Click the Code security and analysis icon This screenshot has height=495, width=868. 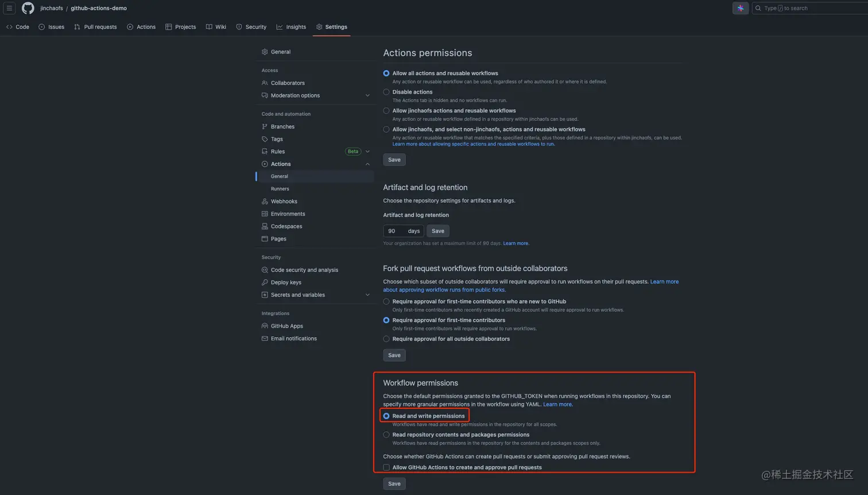pos(265,270)
